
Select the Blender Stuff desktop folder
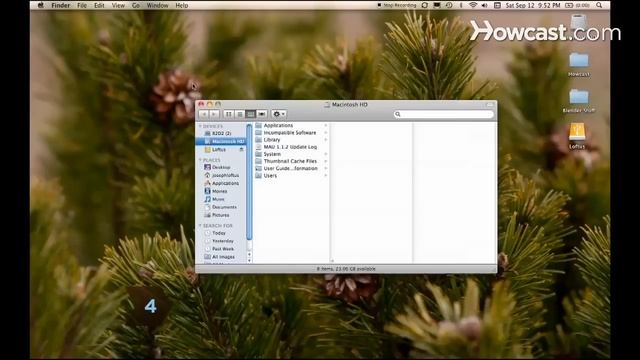tap(579, 100)
